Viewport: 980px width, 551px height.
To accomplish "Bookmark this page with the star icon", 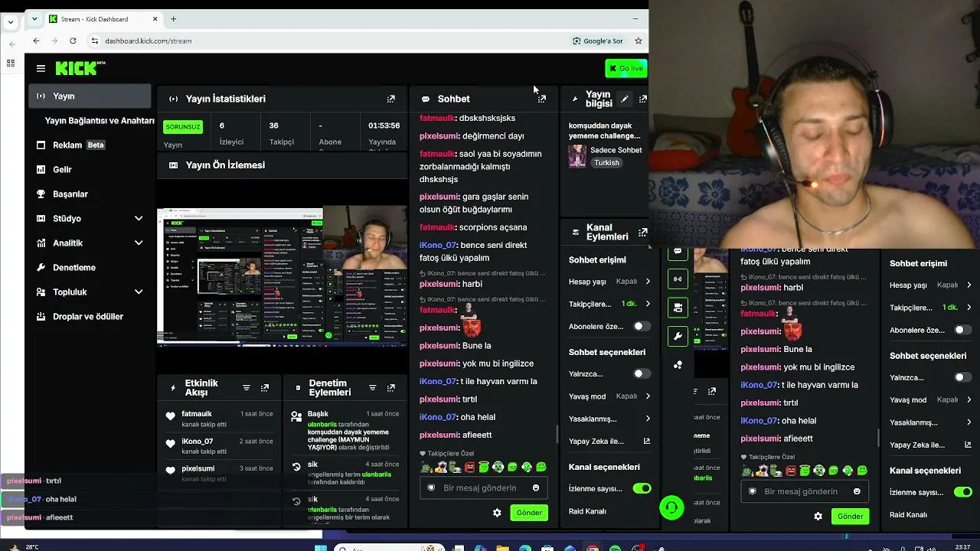I will point(638,41).
